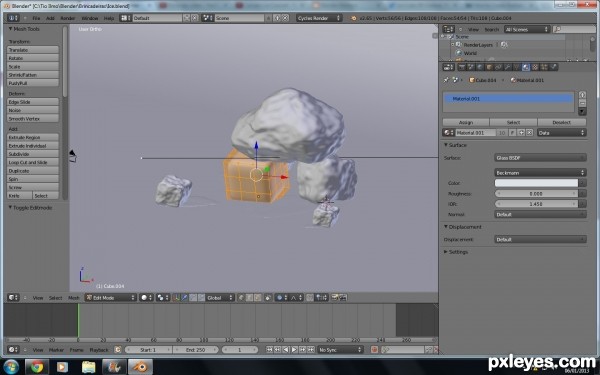This screenshot has height=375, width=600.
Task: Click the remove material slot minus icon
Action: (x=582, y=103)
